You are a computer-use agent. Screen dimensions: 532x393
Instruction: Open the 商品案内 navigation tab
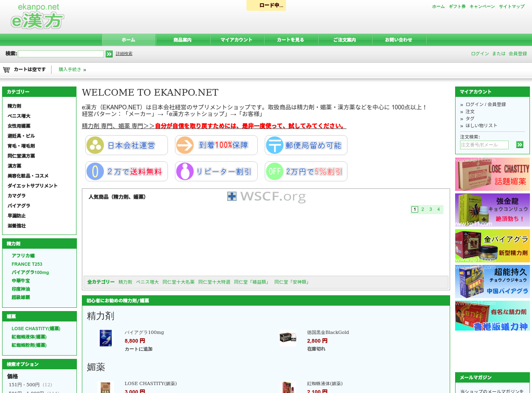pos(182,40)
